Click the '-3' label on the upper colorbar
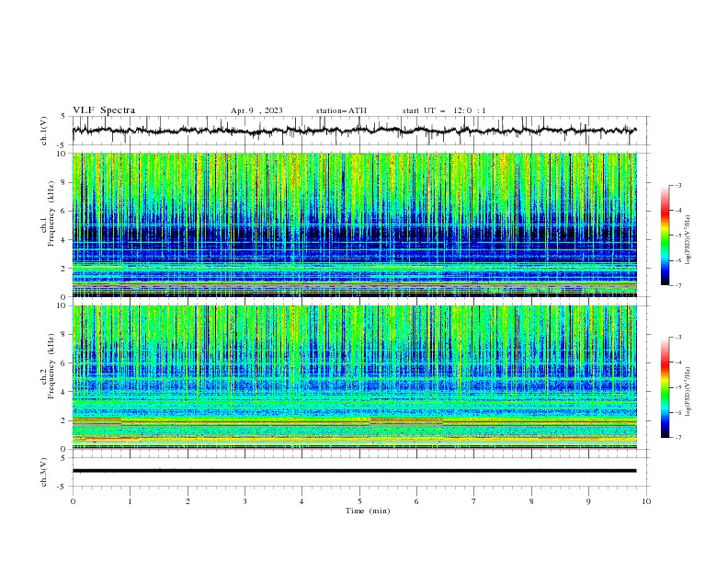Image resolution: width=728 pixels, height=563 pixels. pos(677,185)
